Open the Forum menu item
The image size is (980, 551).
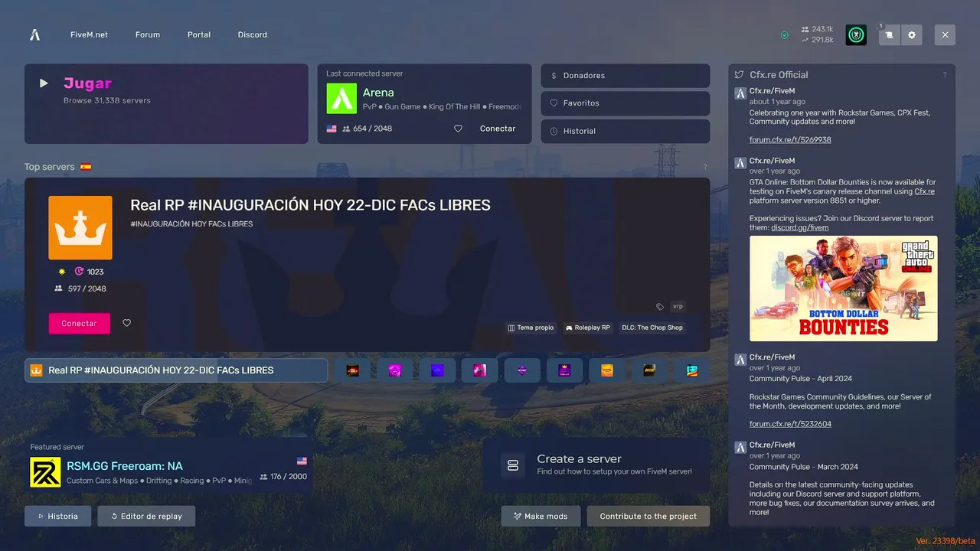(x=148, y=34)
